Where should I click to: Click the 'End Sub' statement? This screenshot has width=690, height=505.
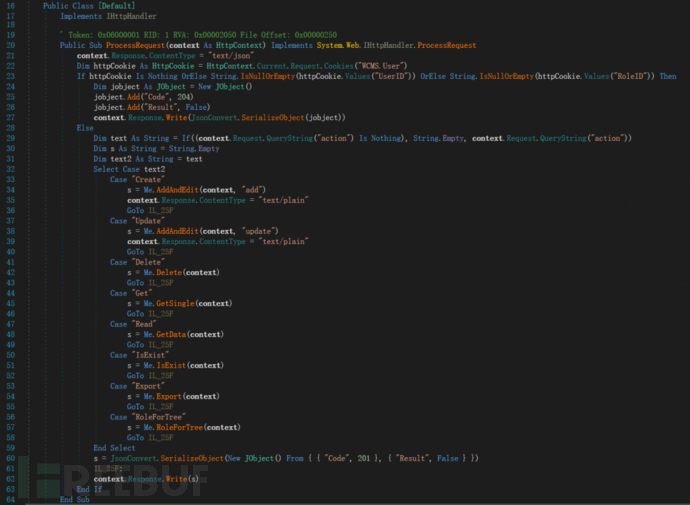coord(75,500)
